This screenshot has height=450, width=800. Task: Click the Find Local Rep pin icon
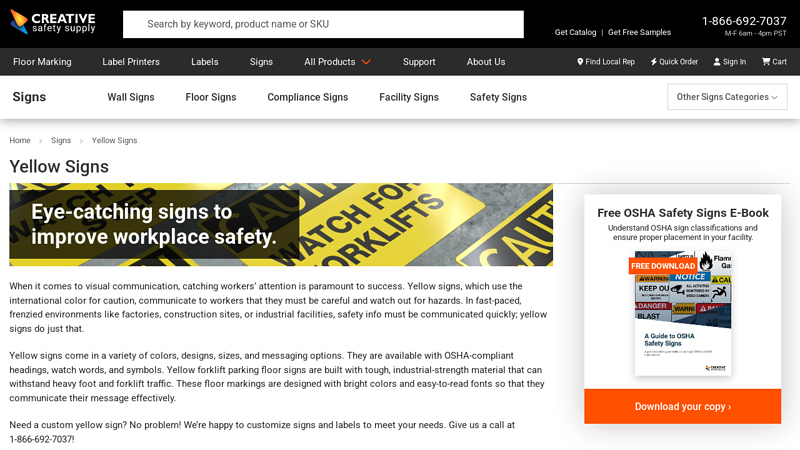click(x=580, y=62)
